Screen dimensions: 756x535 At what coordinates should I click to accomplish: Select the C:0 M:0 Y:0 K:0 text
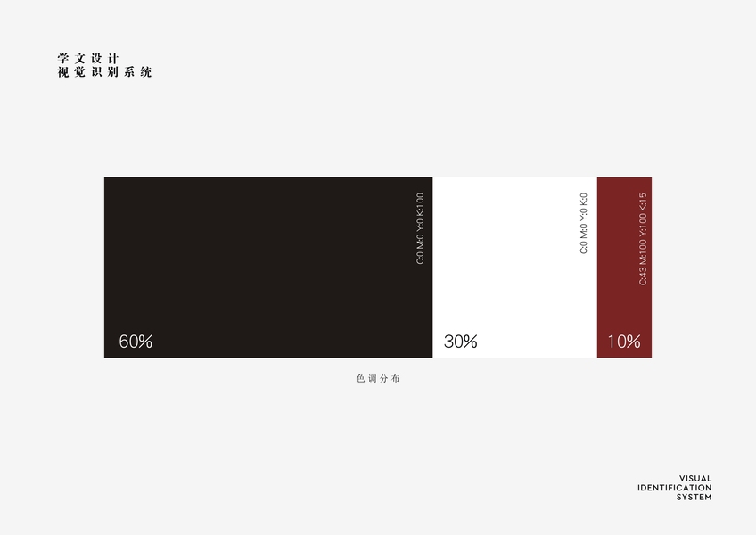coord(585,223)
